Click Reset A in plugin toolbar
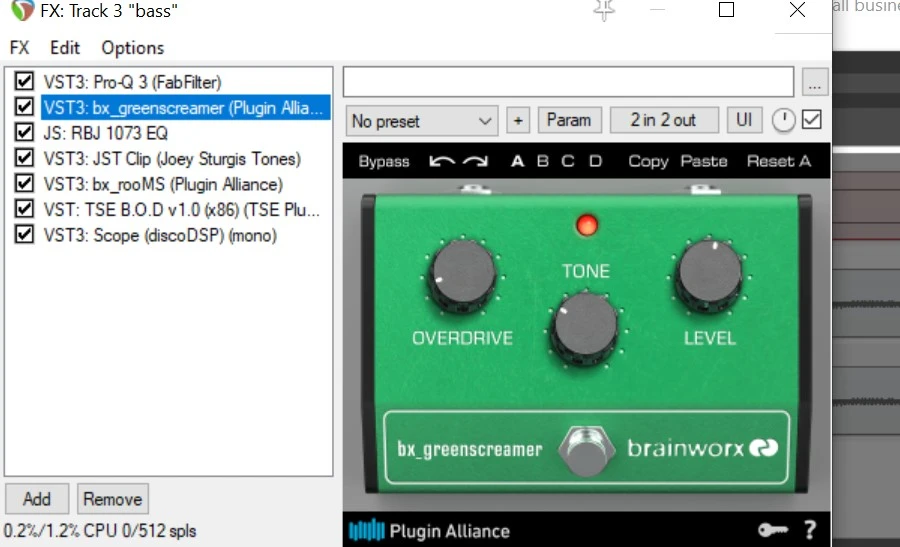 [x=779, y=161]
